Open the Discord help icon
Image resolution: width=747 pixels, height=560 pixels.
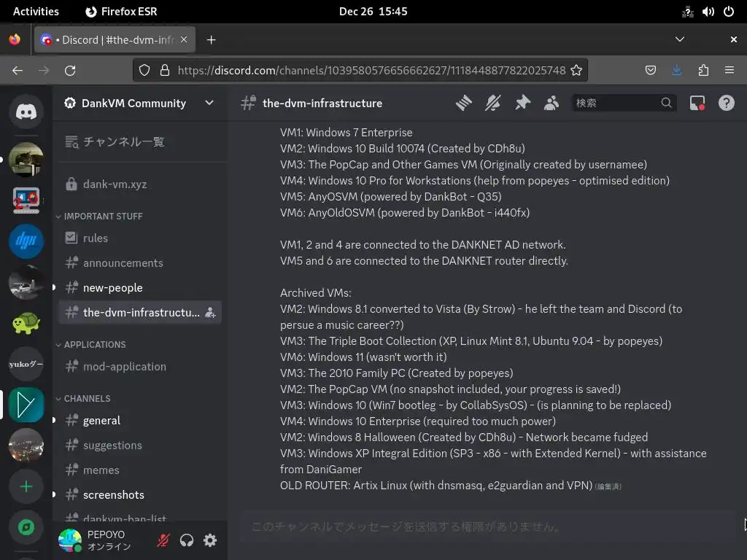(x=727, y=103)
